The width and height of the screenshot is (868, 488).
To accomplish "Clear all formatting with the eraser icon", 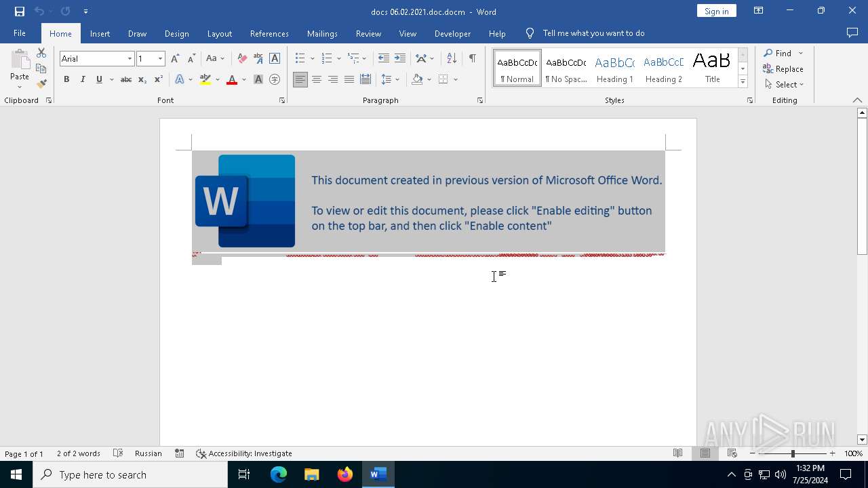I will coord(242,58).
